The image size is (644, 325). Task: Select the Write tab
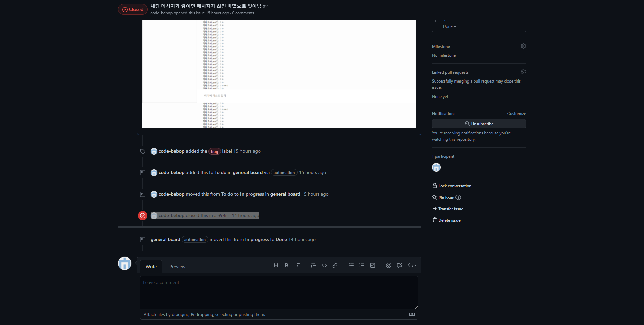[151, 267]
